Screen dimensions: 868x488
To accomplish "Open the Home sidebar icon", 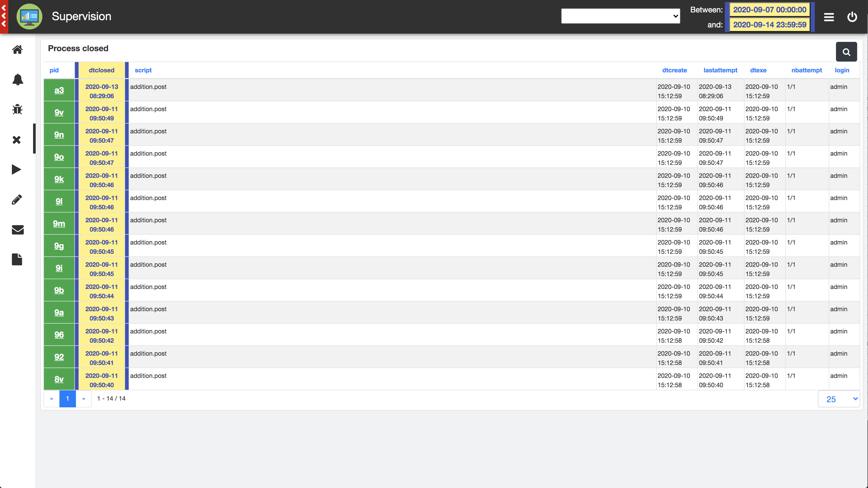I will point(17,50).
